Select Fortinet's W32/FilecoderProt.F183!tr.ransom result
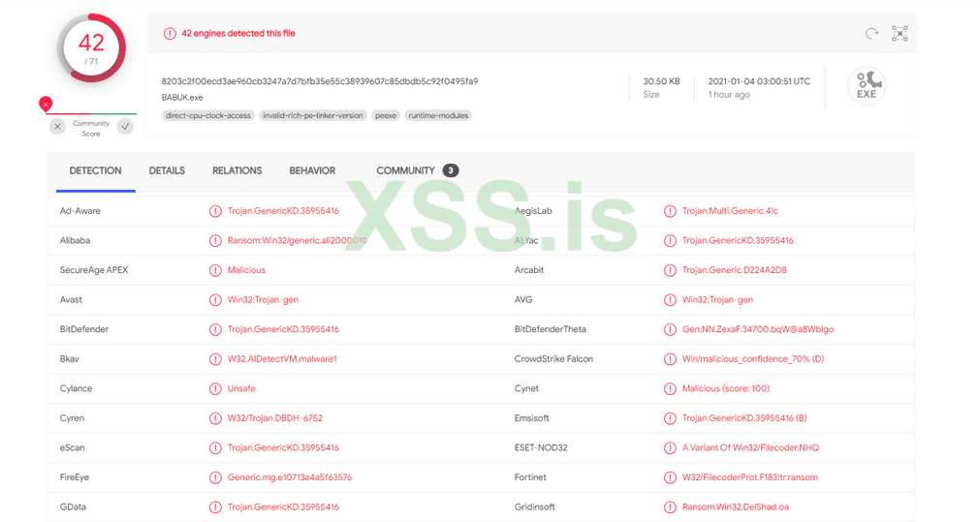The image size is (980, 522). point(750,477)
